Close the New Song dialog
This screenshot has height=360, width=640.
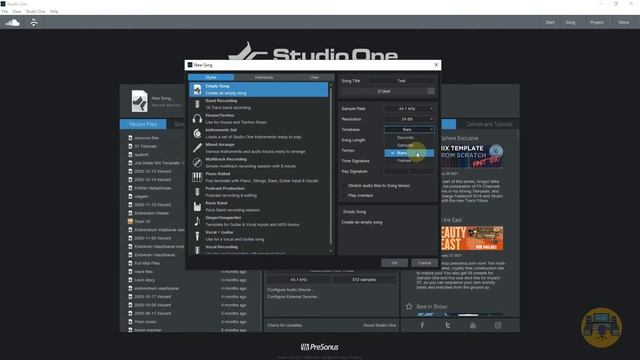tap(436, 65)
